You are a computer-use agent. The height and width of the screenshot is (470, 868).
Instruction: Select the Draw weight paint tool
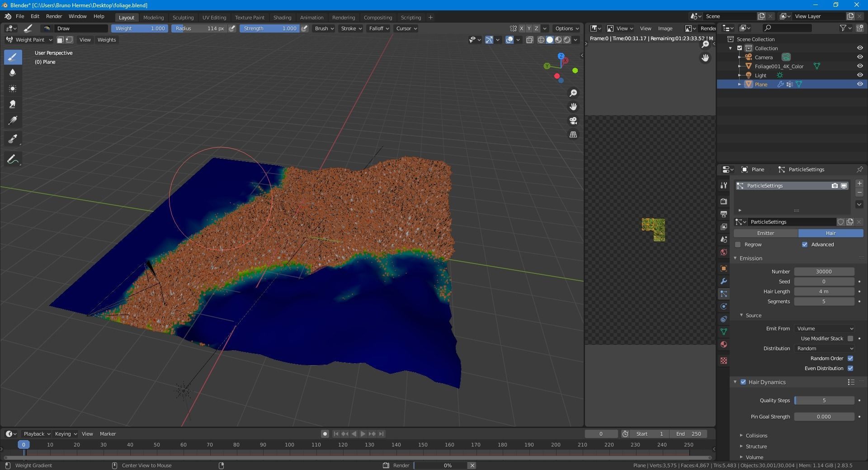coord(13,57)
